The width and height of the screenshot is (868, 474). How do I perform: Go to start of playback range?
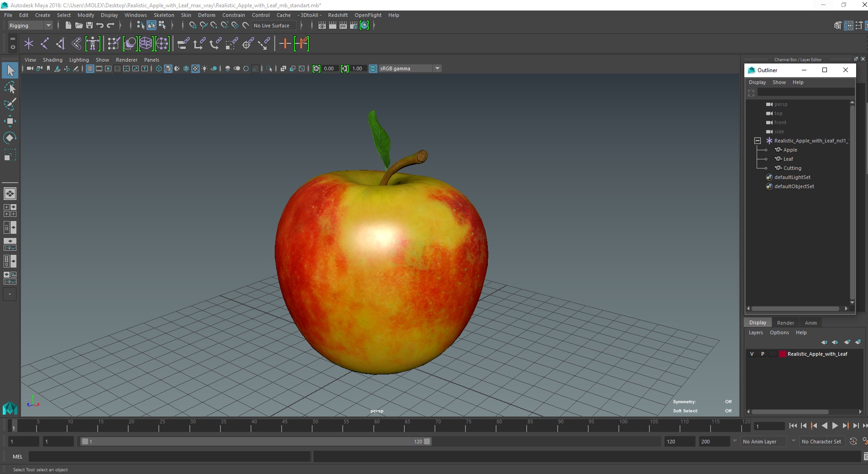point(793,426)
